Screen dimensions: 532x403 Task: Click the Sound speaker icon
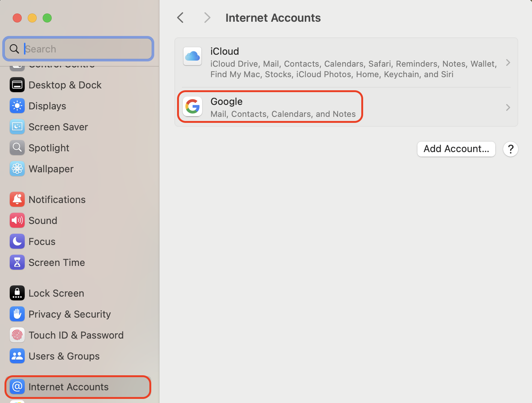coord(17,220)
